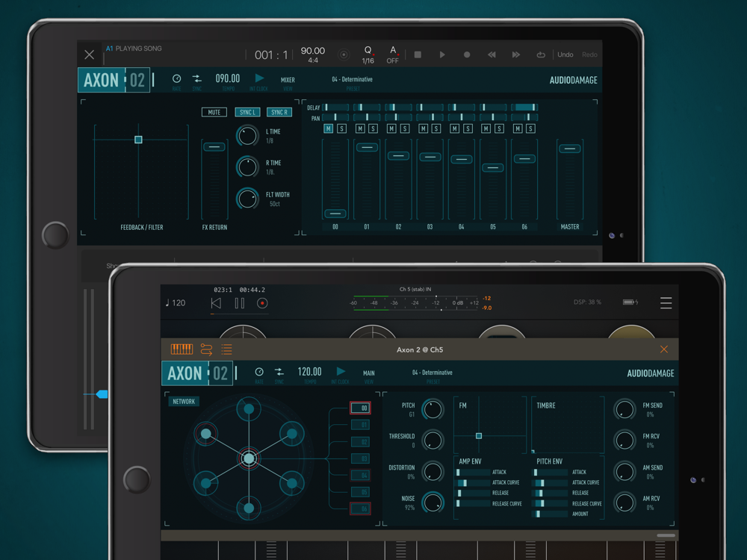Click the Undo button
Viewport: 747px width, 560px height.
pos(565,55)
